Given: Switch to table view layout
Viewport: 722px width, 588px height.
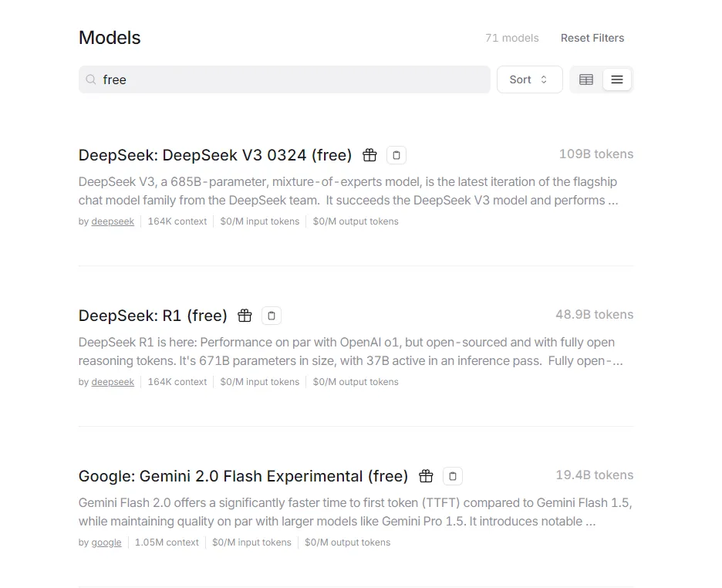Looking at the screenshot, I should tap(586, 79).
